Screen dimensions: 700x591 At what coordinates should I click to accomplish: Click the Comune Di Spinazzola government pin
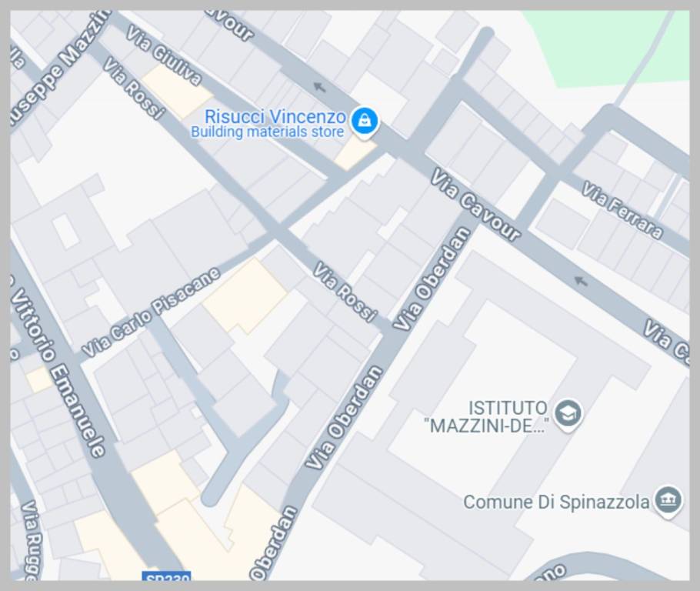(x=668, y=500)
